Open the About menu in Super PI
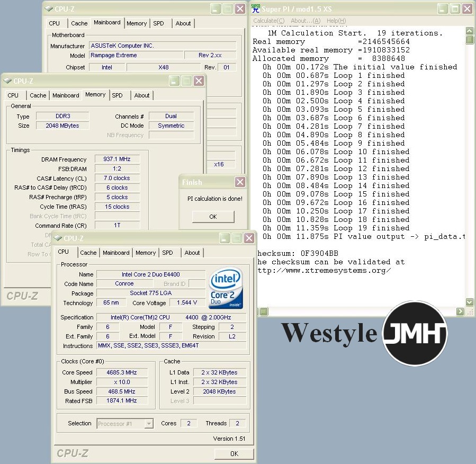Screen dimensions: 476x464 point(306,21)
